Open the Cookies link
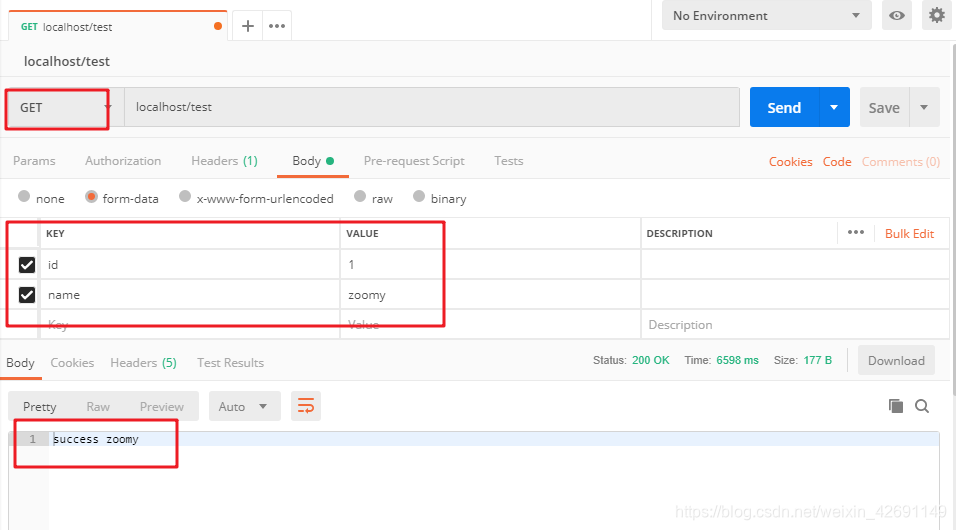 790,162
